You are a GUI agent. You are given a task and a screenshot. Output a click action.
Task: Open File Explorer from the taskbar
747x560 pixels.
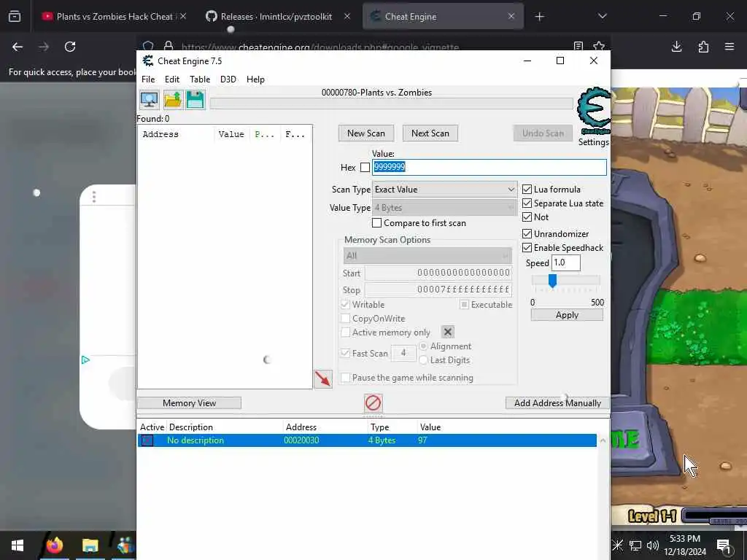(x=90, y=545)
